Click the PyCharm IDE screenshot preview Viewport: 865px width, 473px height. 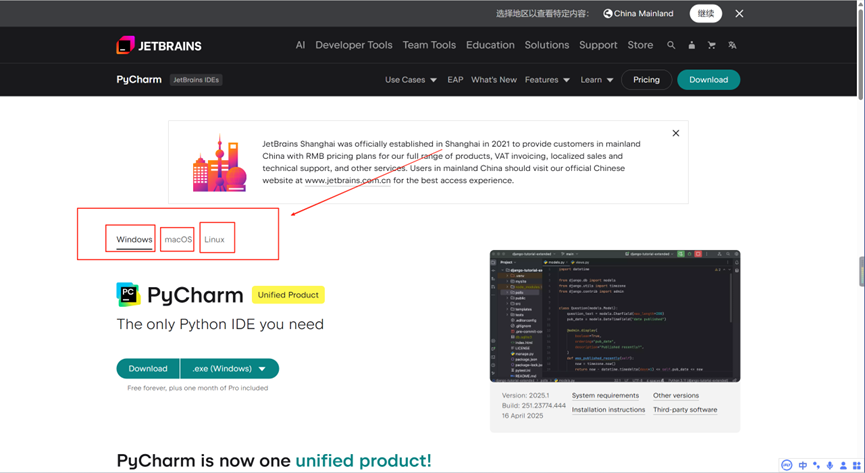click(615, 316)
